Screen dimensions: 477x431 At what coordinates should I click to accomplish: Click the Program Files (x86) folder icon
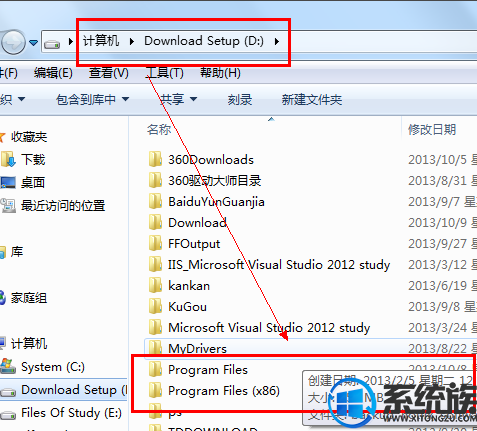155,390
